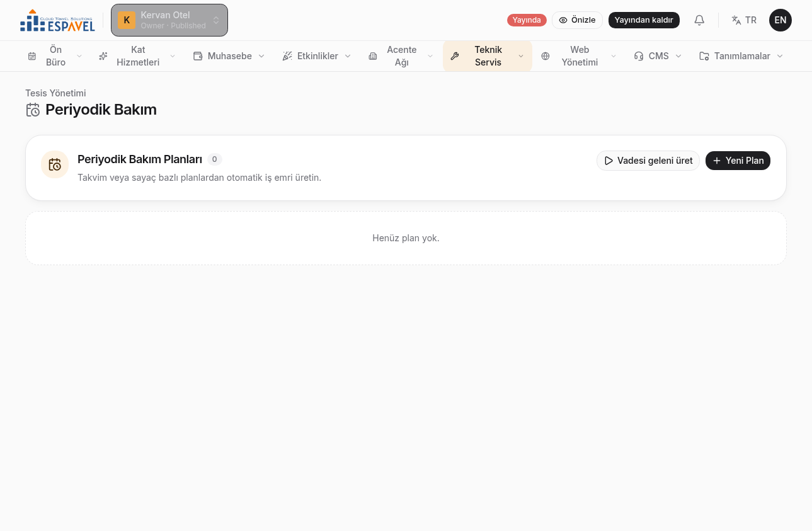This screenshot has width=812, height=531.
Task: Expand the Teknik Servis menu chevron
Action: 521,56
